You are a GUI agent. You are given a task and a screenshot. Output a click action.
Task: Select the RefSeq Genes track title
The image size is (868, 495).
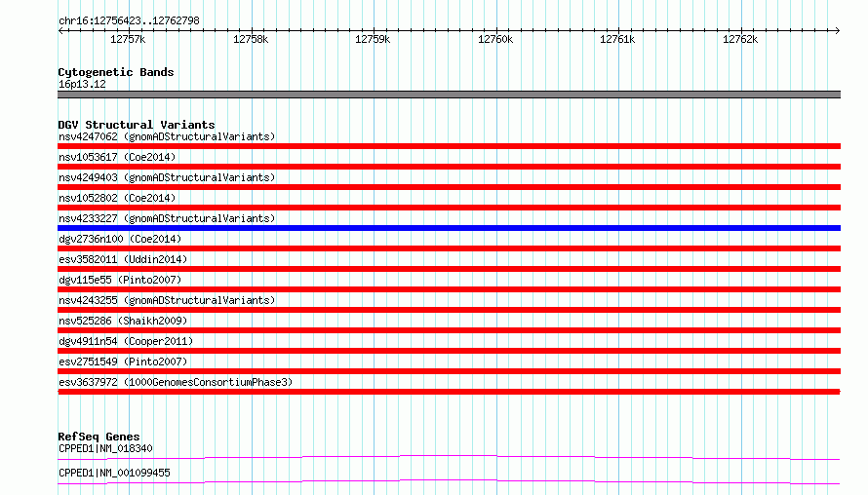click(x=99, y=437)
